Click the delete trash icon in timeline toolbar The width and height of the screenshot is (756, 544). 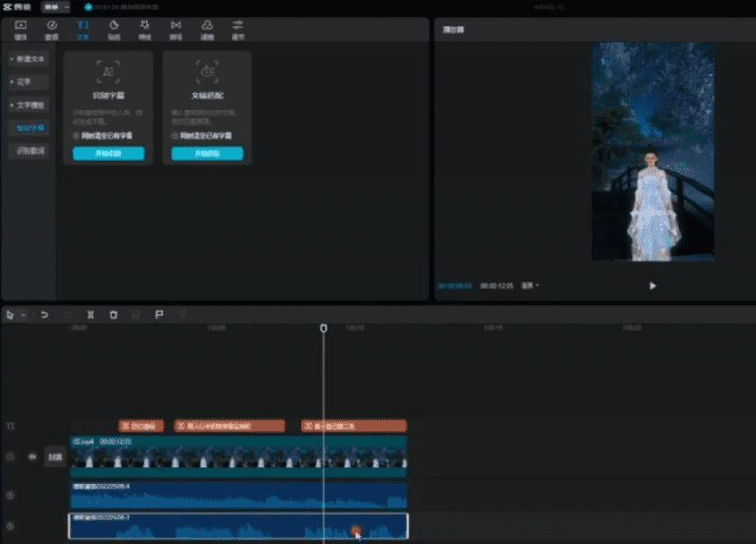click(113, 314)
